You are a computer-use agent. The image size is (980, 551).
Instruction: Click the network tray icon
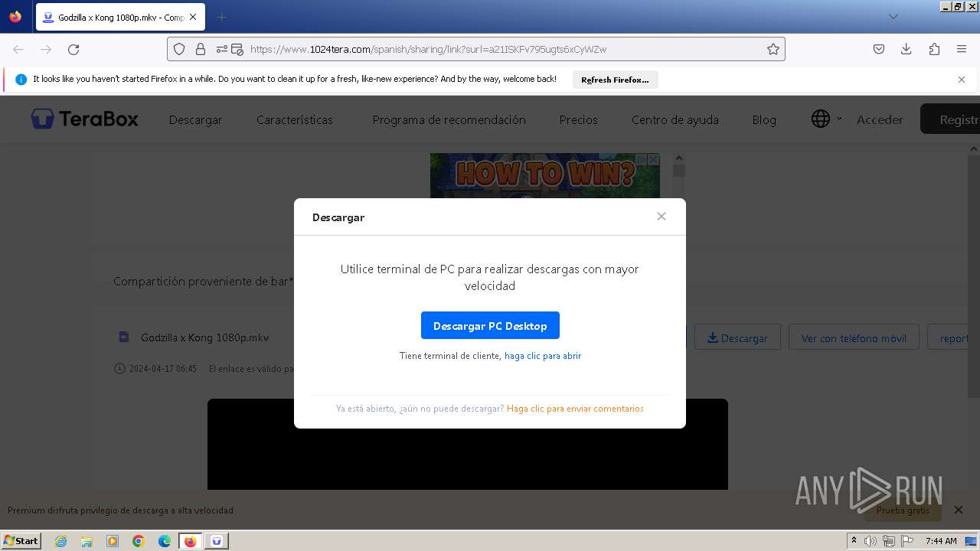pos(889,541)
